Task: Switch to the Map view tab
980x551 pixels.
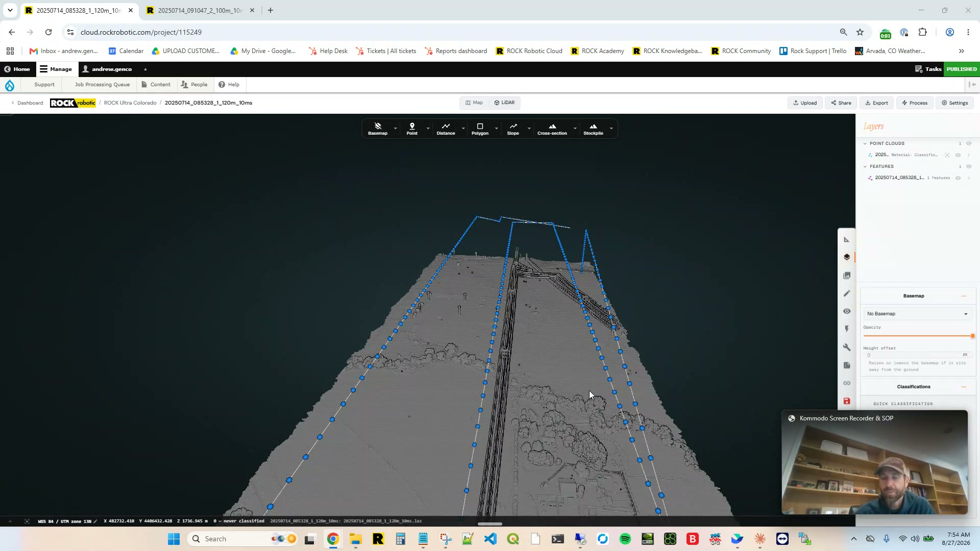Action: pos(474,103)
